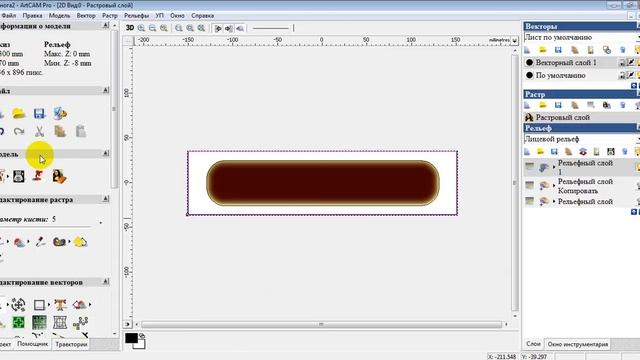
Task: Open the Лист по умолчанию dropdown
Action: (582, 37)
